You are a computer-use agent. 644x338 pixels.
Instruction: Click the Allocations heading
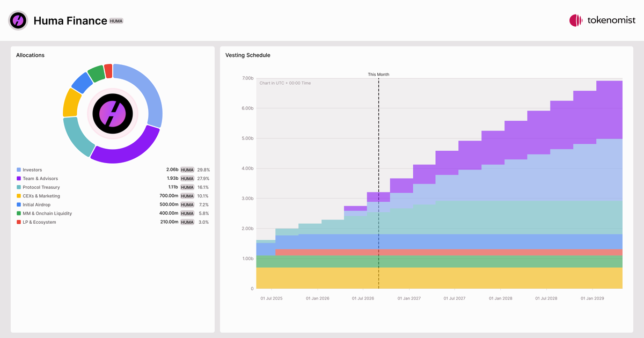pyautogui.click(x=30, y=55)
